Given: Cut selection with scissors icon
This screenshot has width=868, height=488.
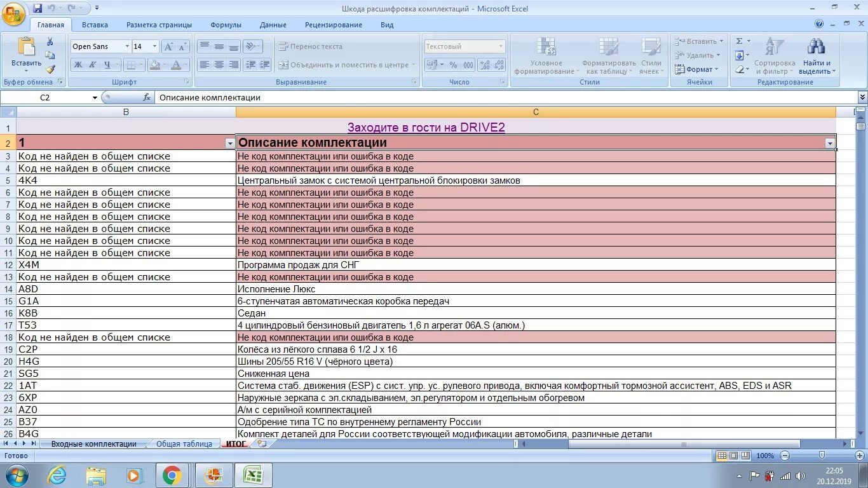Looking at the screenshot, I should [x=50, y=41].
